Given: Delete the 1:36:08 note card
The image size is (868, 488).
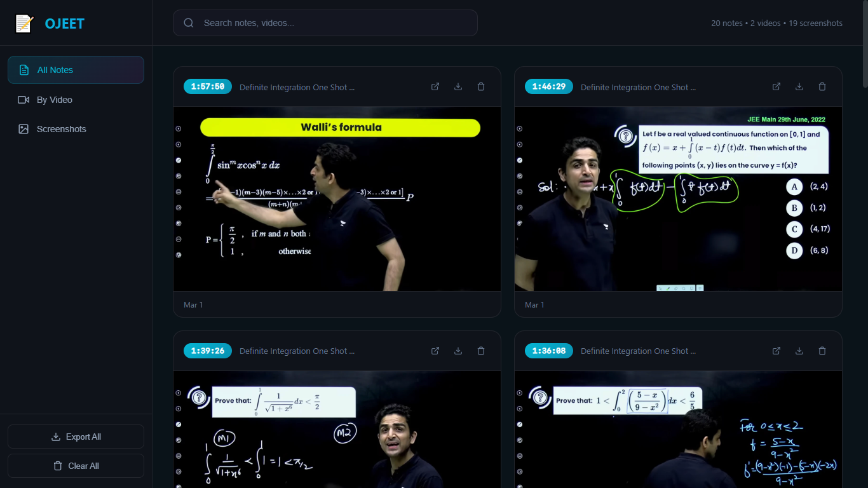Looking at the screenshot, I should [822, 351].
